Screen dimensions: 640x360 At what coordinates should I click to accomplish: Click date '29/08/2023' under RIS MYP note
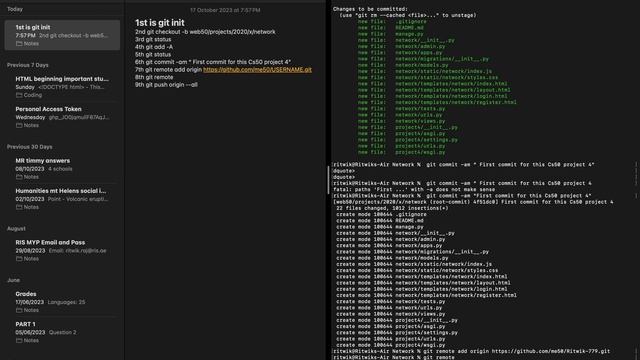[30, 251]
